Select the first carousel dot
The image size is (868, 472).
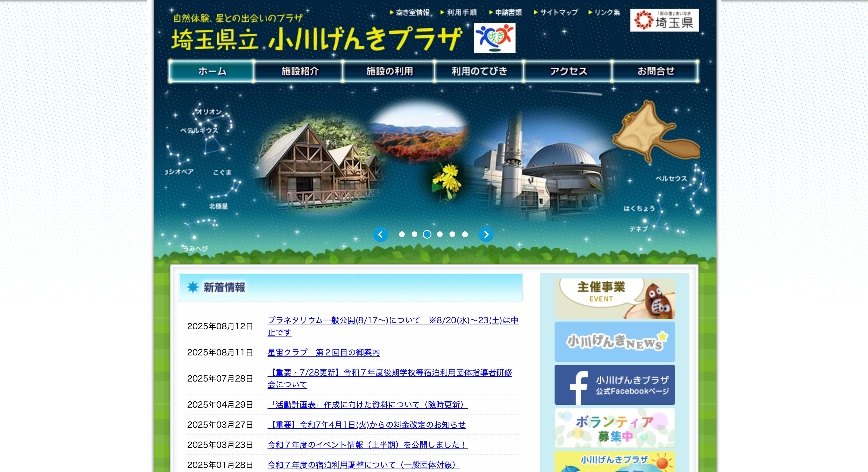[x=402, y=234]
